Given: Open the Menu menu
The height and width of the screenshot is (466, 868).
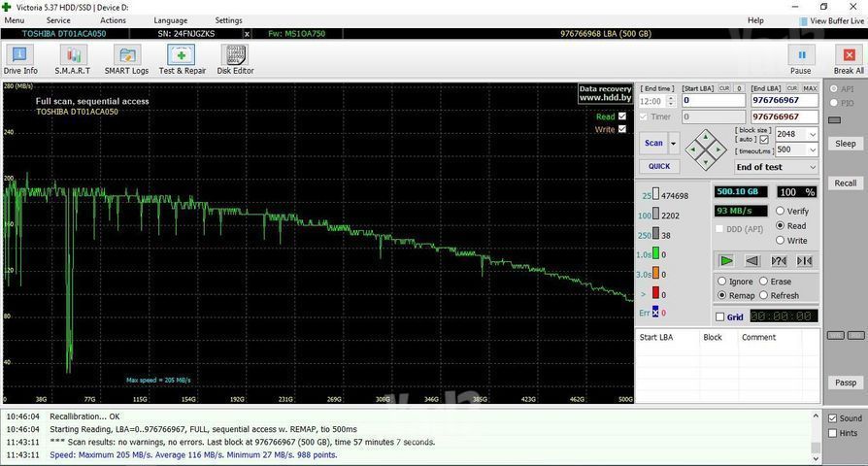Looking at the screenshot, I should (15, 20).
